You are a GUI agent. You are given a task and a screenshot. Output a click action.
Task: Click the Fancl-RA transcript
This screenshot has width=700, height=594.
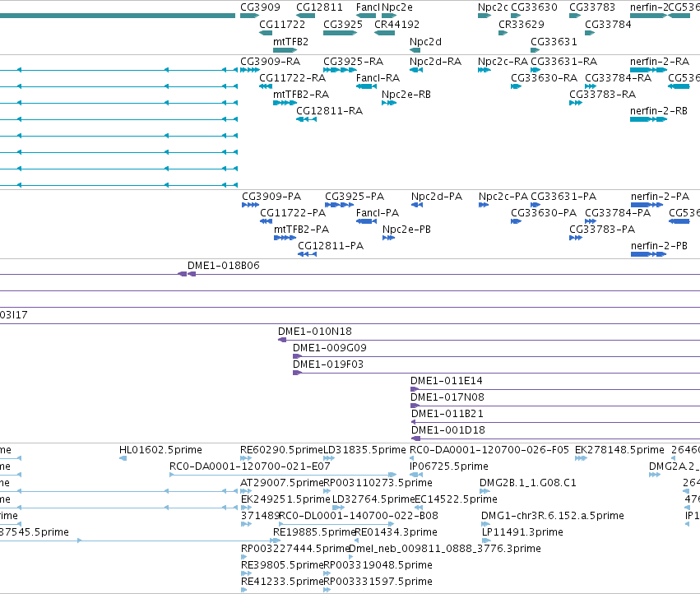pos(367,86)
